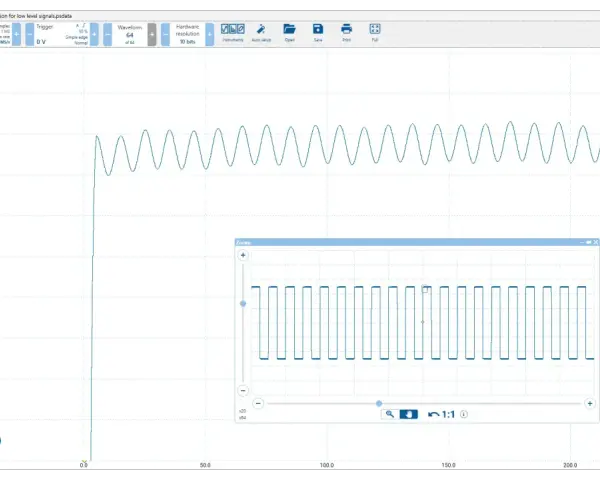The width and height of the screenshot is (600, 480).
Task: Decrease the Trigger setting
Action: pyautogui.click(x=29, y=34)
